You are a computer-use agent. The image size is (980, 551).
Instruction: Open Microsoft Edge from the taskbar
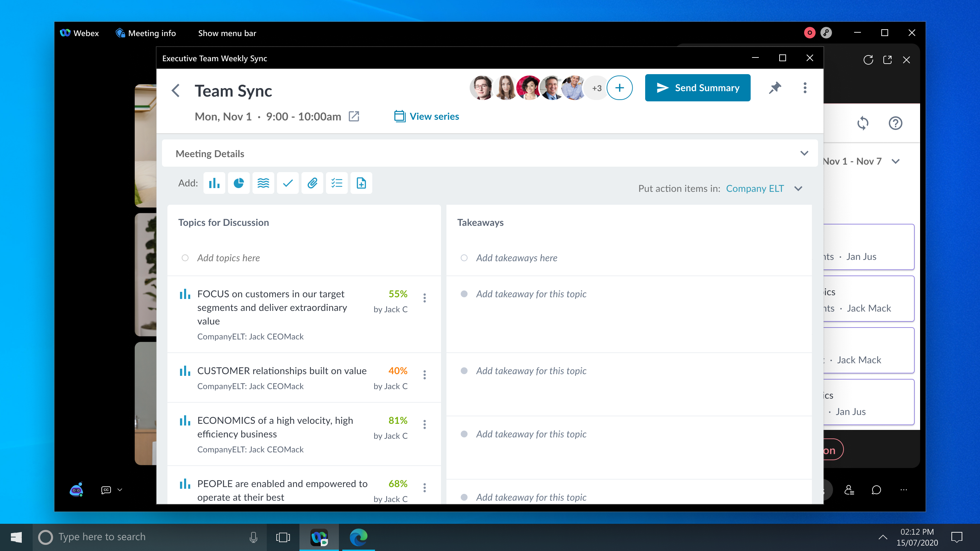point(358,537)
